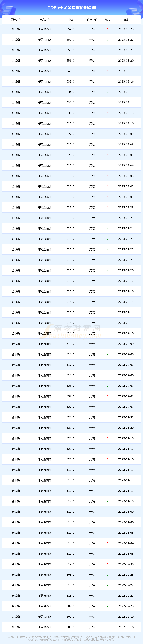This screenshot has height=644, width=143.
Task: Click the page title 金银街千足金首饰价格查询
Action: point(71,8)
